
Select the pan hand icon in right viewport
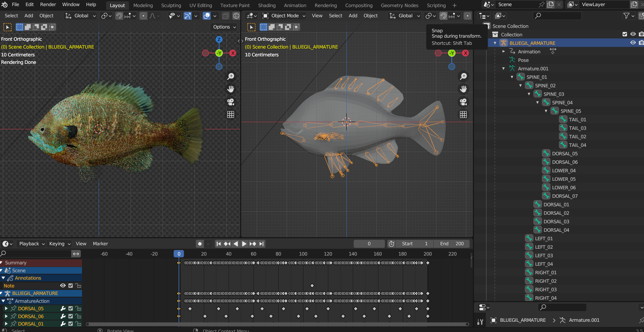(463, 89)
